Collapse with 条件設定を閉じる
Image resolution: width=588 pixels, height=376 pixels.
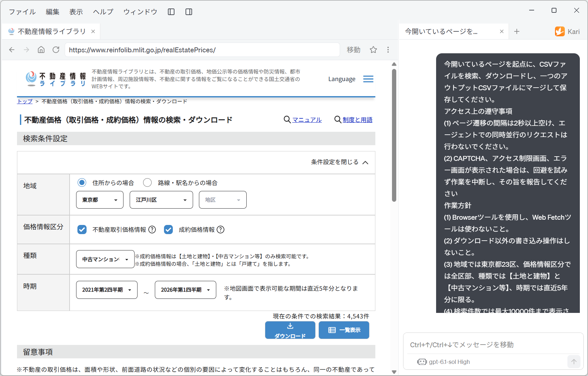point(340,162)
